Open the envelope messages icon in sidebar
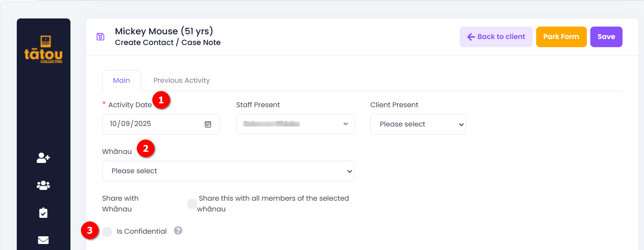 (43, 240)
